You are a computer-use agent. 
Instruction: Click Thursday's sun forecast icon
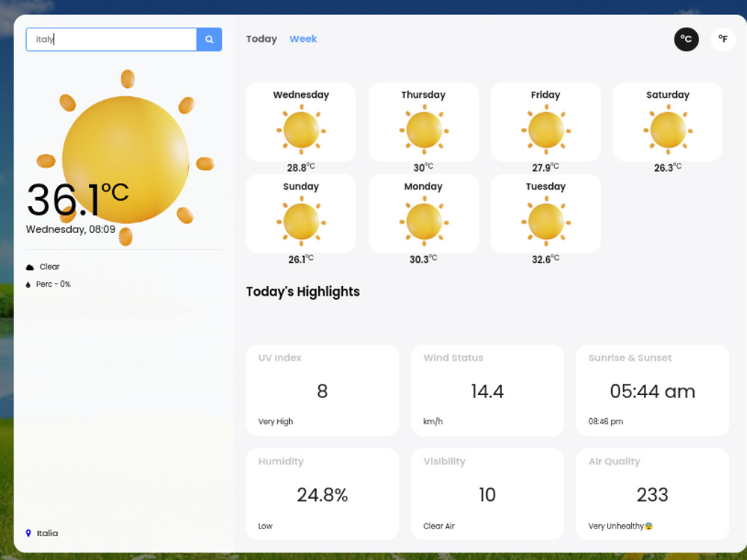point(424,130)
